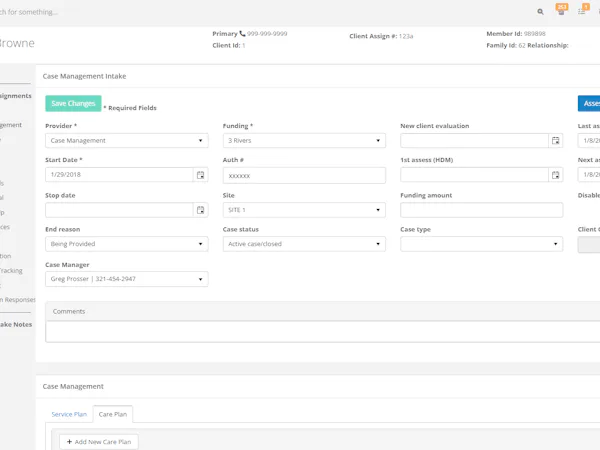Open the Case status dropdown
This screenshot has width=600, height=450.
[304, 244]
